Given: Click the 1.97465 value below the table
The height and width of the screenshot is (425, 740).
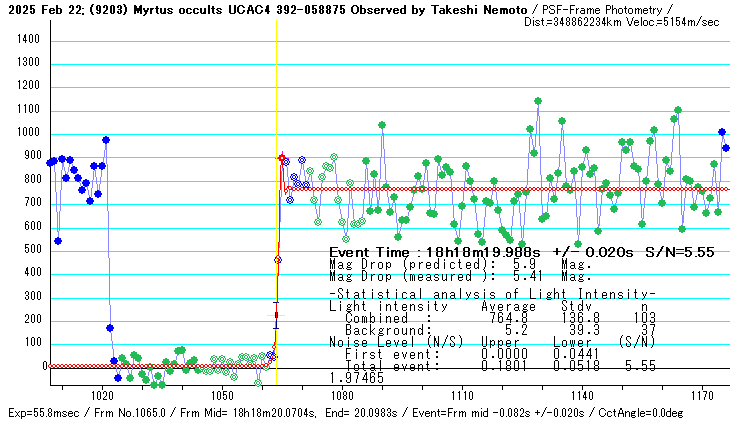Looking at the screenshot, I should coord(357,379).
